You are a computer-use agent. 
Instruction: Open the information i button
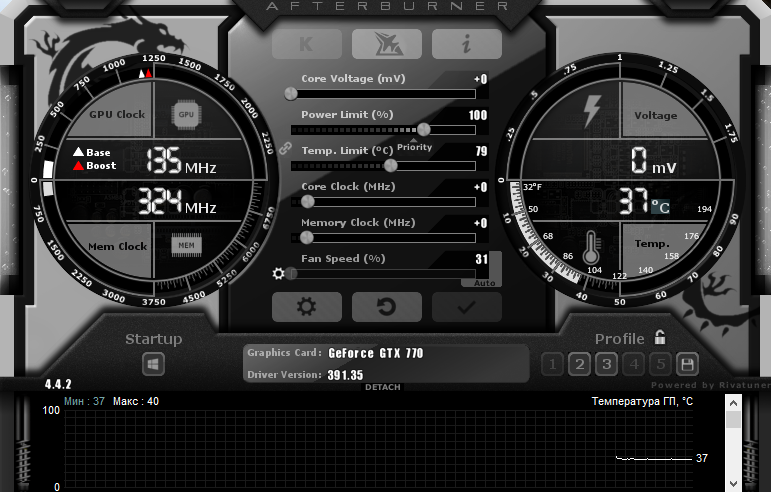click(467, 44)
